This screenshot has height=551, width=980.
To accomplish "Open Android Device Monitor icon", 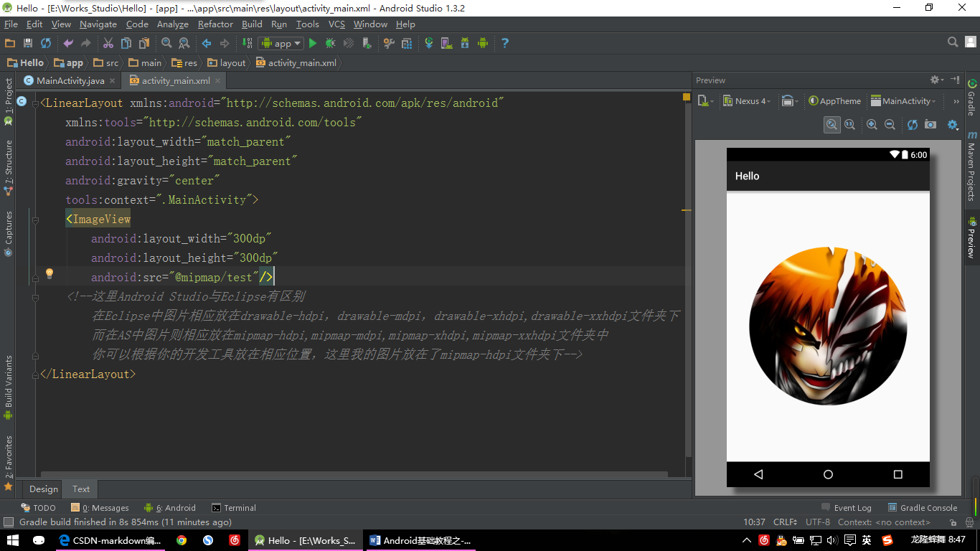I will click(483, 43).
